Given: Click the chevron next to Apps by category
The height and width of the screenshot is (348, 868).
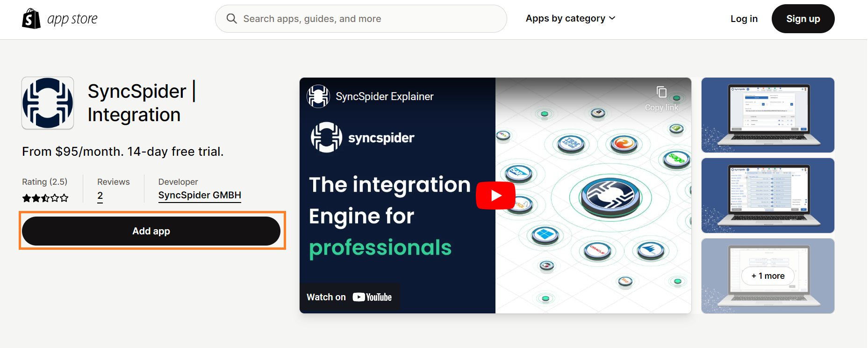Looking at the screenshot, I should coord(612,18).
